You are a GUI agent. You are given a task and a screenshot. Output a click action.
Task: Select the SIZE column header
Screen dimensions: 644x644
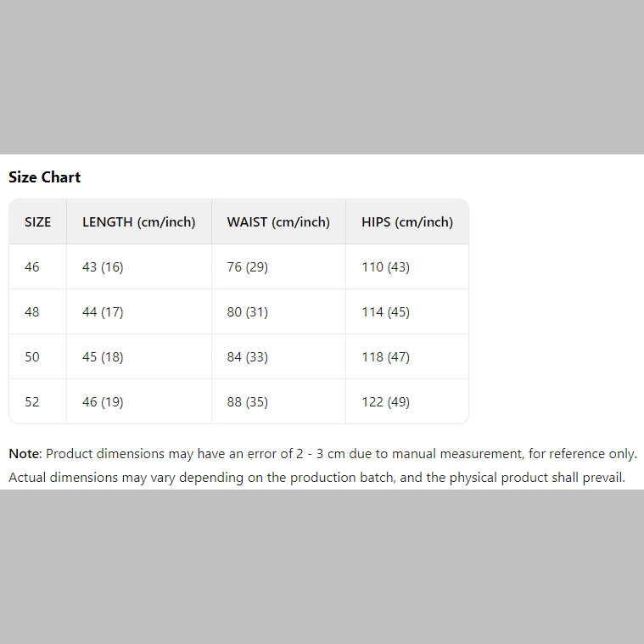click(x=37, y=222)
